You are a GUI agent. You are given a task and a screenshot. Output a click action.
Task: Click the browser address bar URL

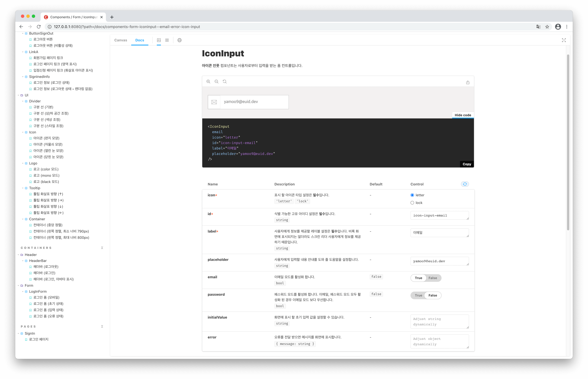pyautogui.click(x=127, y=27)
